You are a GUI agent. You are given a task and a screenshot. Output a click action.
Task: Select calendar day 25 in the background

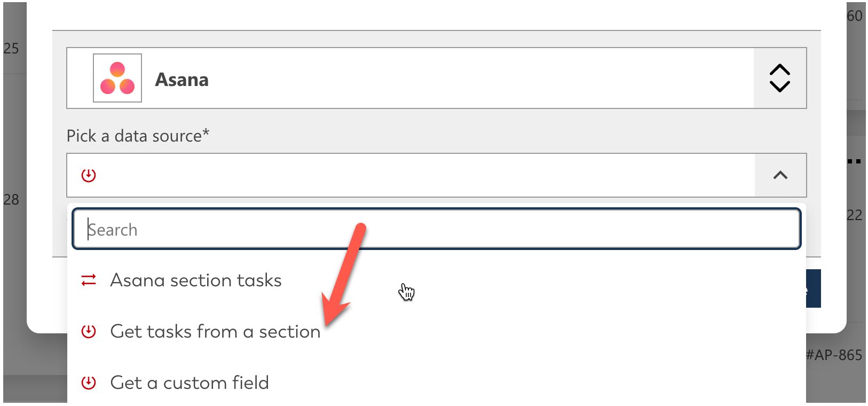pos(11,49)
